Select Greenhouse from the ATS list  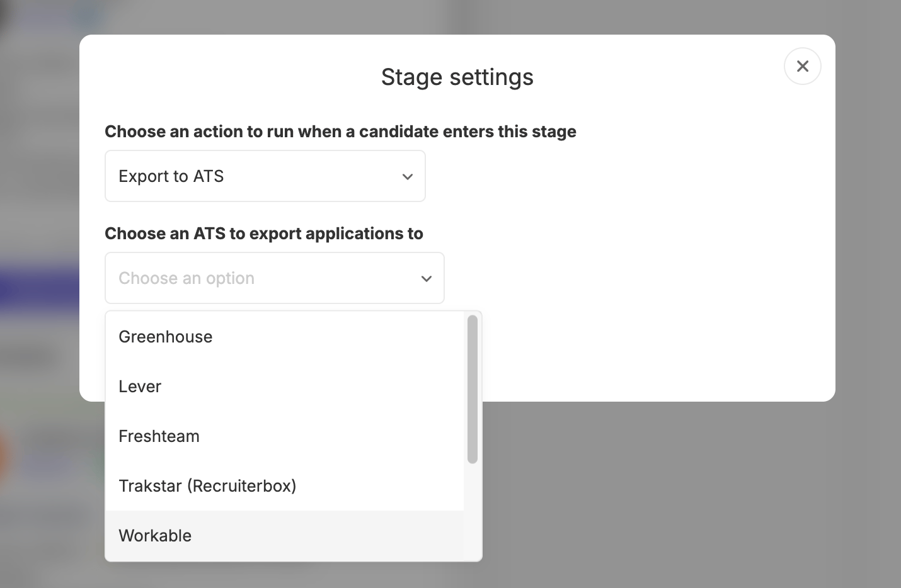tap(285, 337)
